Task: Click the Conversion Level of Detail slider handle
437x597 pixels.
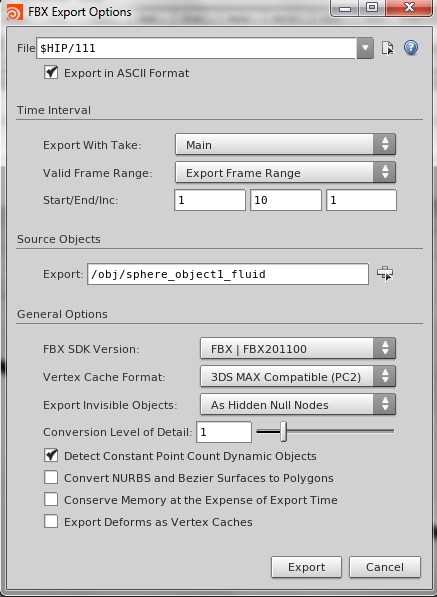Action: [x=283, y=431]
